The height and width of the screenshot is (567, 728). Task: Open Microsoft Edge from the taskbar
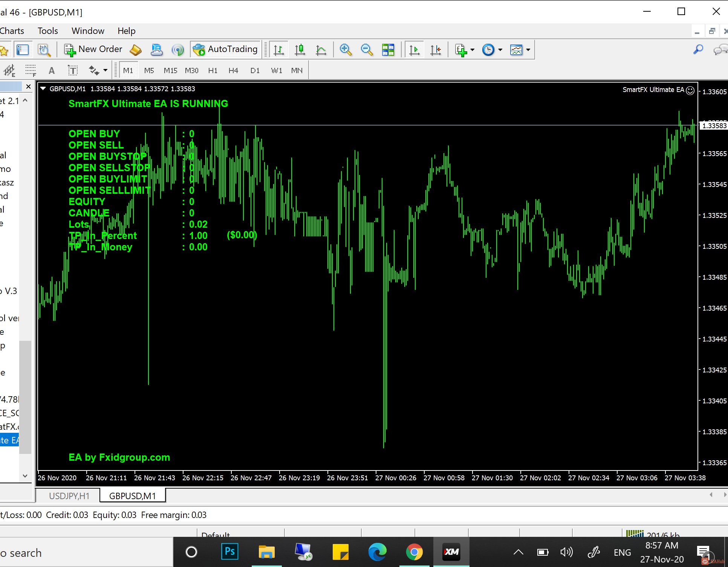[x=377, y=552]
